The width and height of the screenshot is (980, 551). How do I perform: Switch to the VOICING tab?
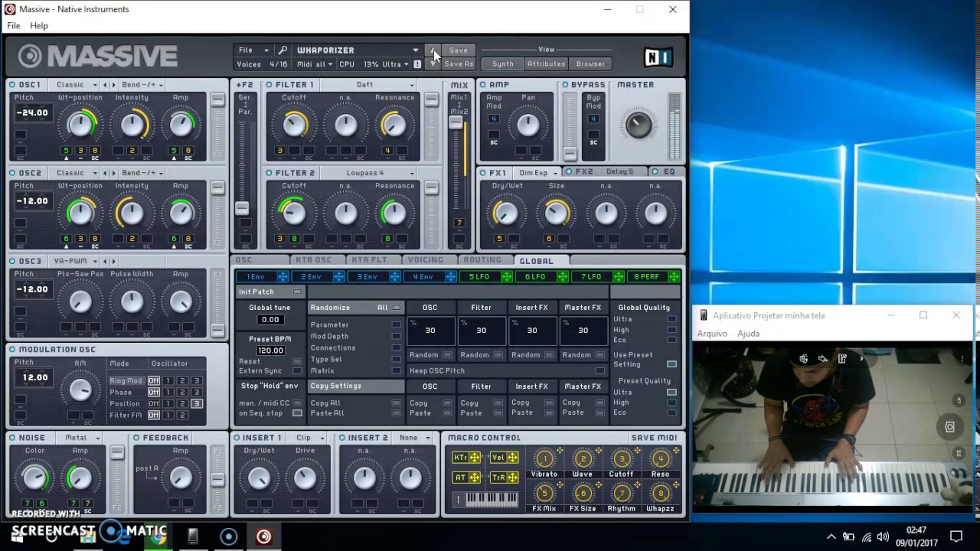point(425,260)
